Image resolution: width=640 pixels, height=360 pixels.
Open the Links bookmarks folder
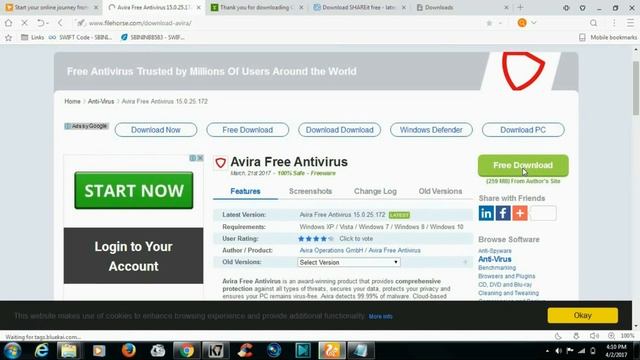(32, 38)
